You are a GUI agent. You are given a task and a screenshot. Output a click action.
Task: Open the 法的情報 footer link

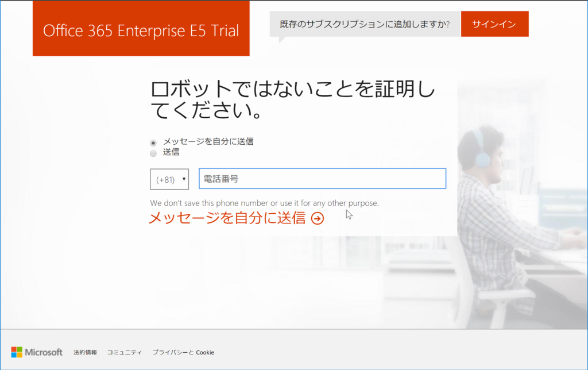coord(85,352)
